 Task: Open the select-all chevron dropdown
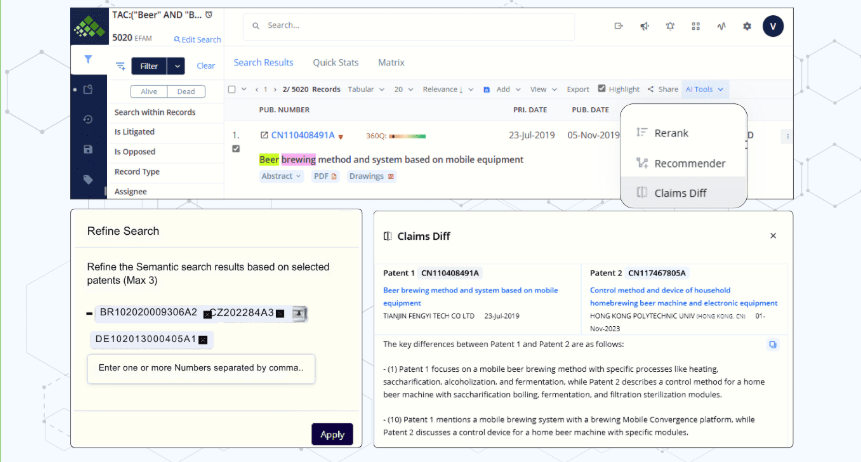[x=244, y=90]
